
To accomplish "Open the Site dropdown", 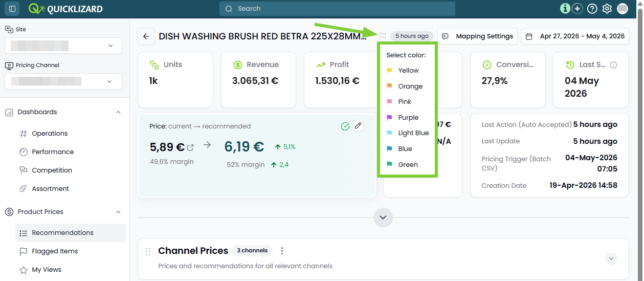I will tap(63, 46).
